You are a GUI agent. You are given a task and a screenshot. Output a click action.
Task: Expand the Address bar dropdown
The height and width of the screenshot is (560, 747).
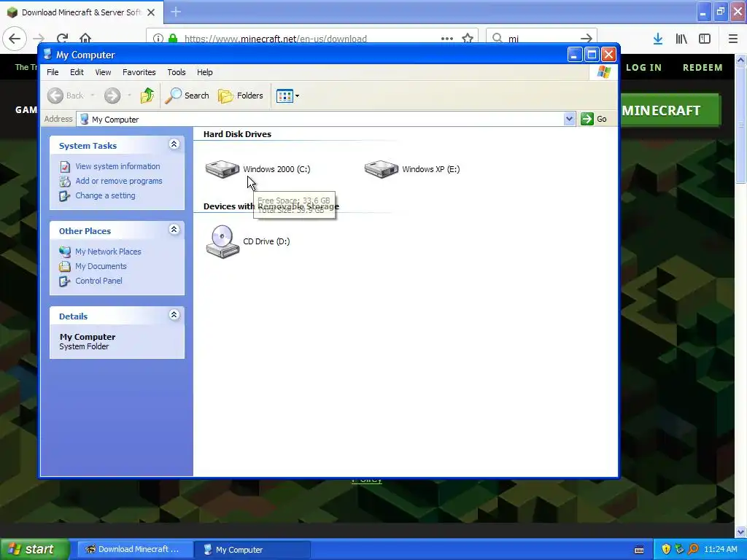point(569,119)
